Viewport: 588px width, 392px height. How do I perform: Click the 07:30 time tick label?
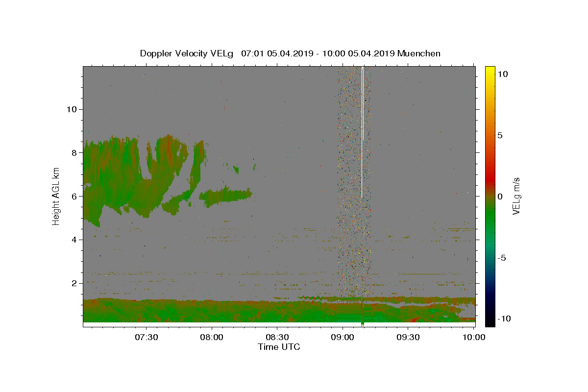147,337
